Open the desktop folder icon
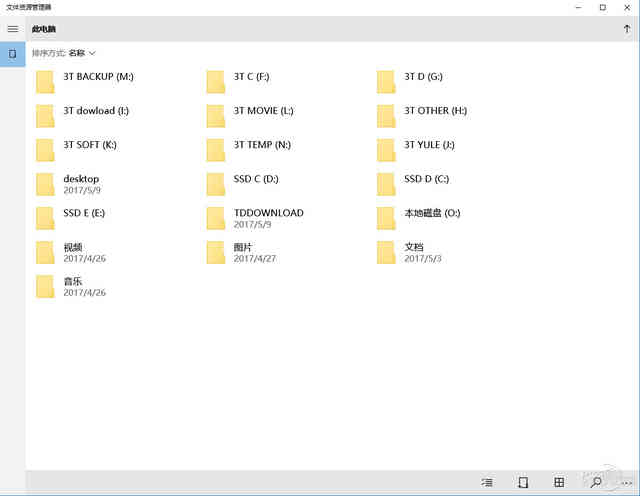This screenshot has width=640, height=496. click(45, 184)
